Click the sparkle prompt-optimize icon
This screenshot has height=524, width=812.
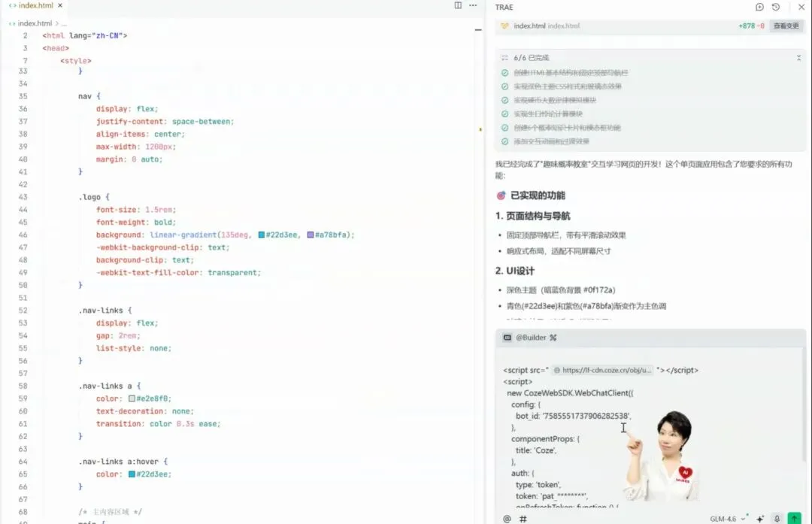coord(759,519)
